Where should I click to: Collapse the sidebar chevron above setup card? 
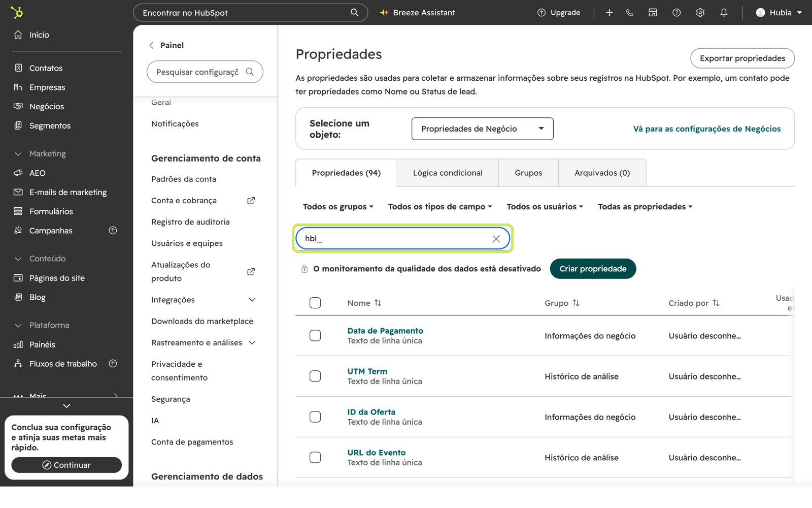coord(66,406)
